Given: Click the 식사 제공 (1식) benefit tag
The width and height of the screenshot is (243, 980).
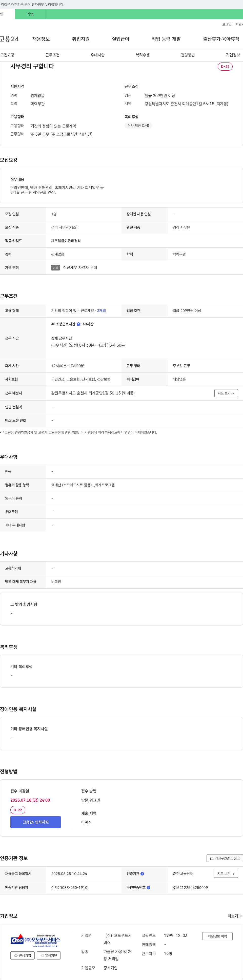Looking at the screenshot, I should 138,126.
